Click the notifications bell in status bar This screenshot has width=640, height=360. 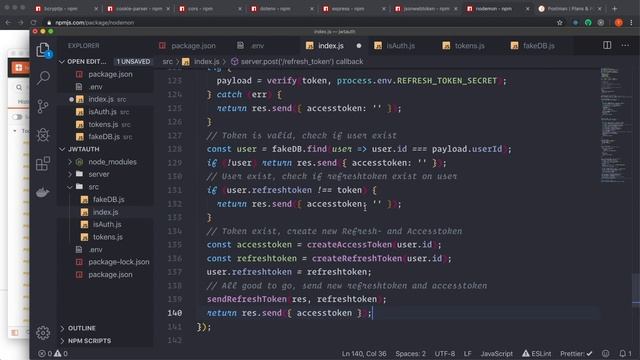coord(625,353)
